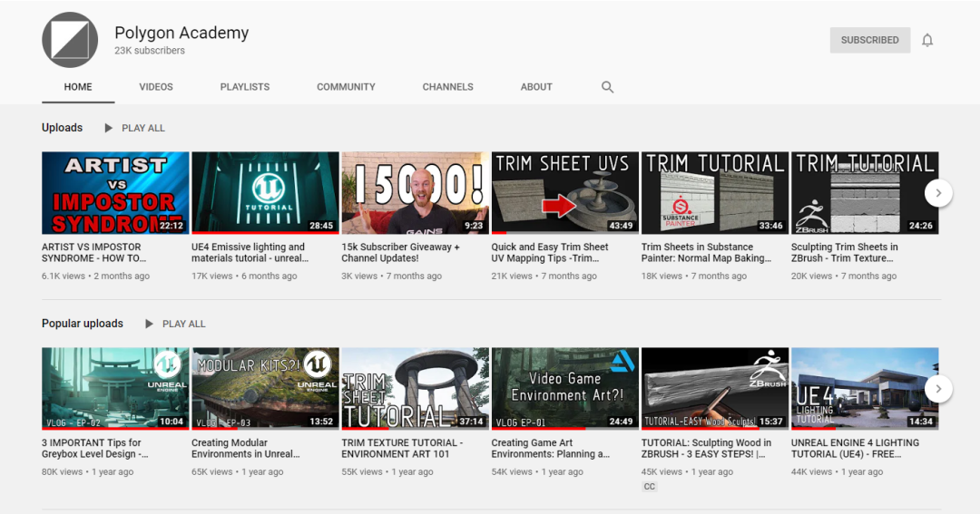Screen dimensions: 980x514
Task: Open the PLAYLISTS tab
Action: click(244, 87)
